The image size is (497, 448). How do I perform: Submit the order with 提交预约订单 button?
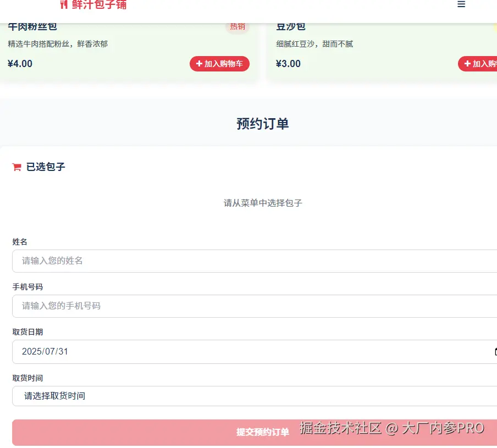tap(262, 432)
